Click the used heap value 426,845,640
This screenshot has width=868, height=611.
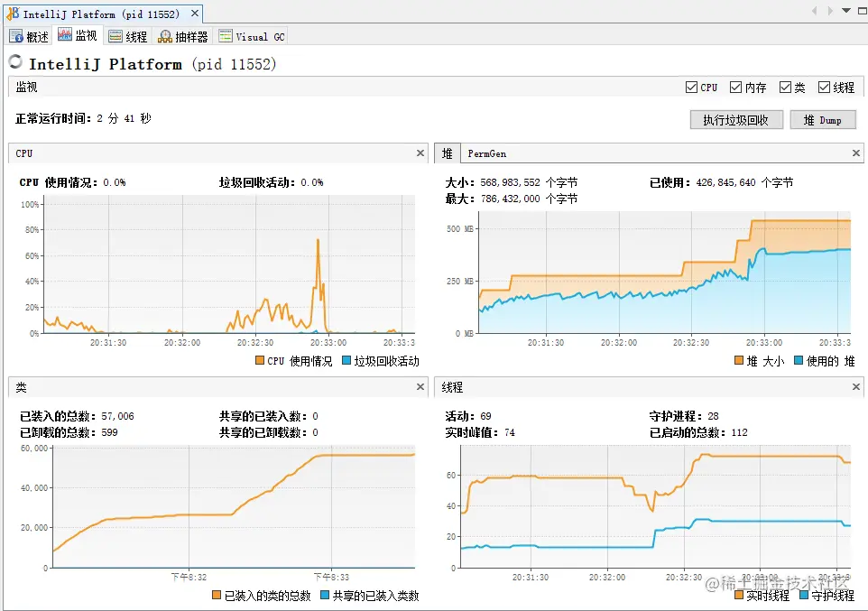pyautogui.click(x=725, y=182)
